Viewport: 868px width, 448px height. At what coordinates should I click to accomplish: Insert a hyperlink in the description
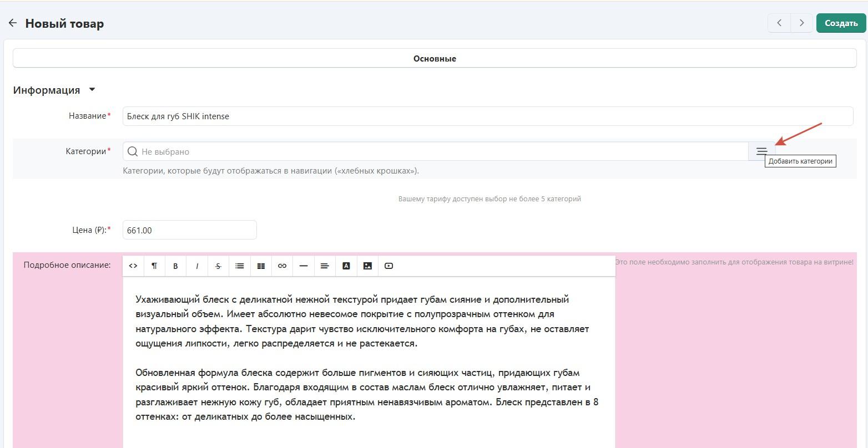tap(282, 266)
